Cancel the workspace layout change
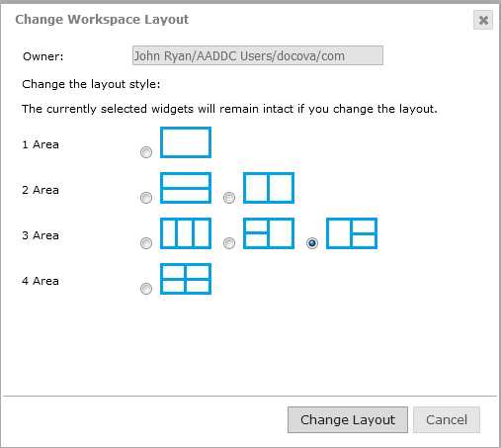501x448 pixels. [x=447, y=419]
